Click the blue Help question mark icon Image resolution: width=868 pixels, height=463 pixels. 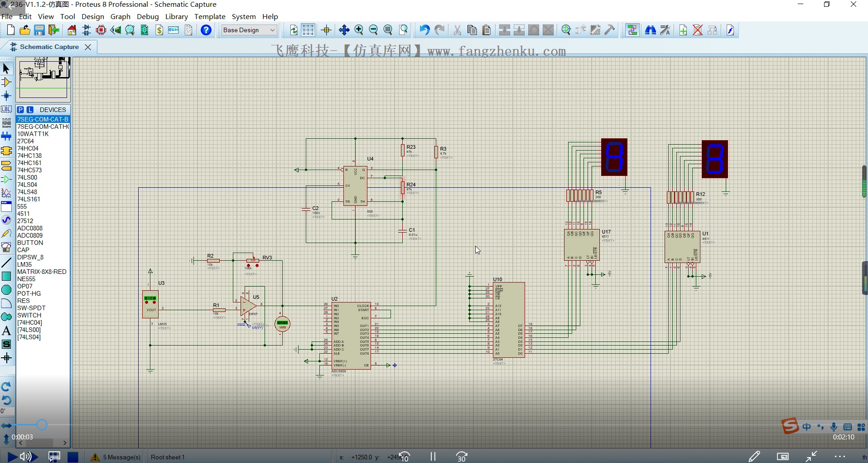tap(206, 30)
